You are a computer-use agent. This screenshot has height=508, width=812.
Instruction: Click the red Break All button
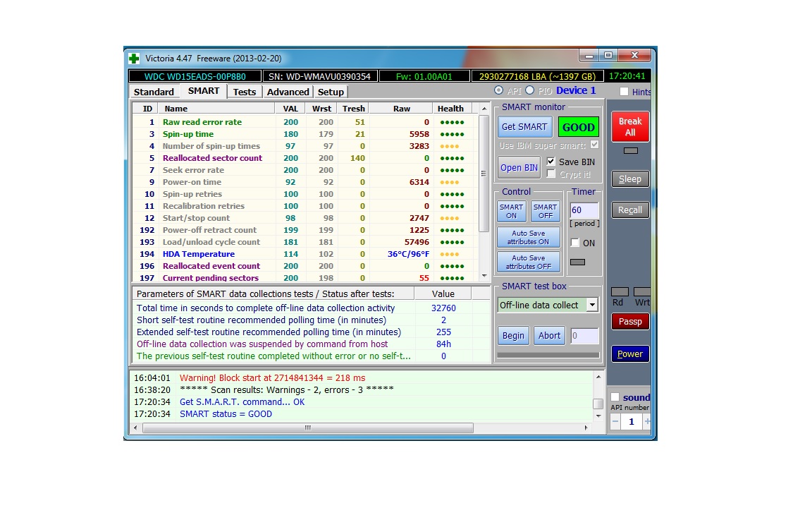point(629,127)
